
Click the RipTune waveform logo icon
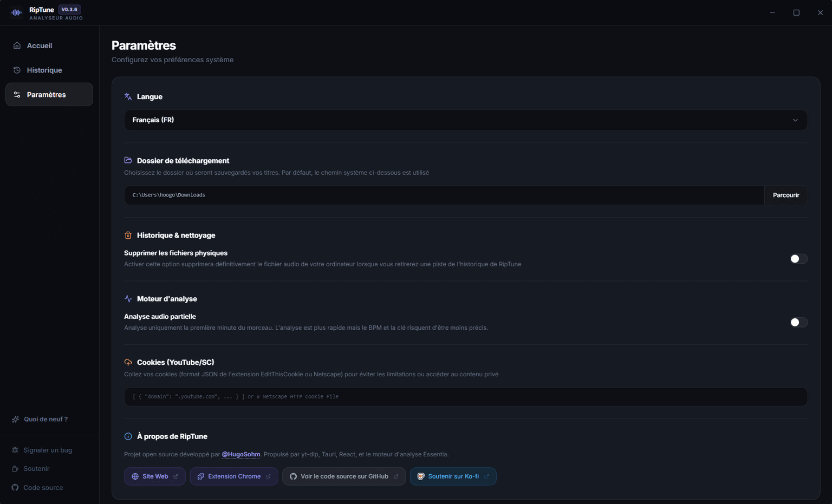click(17, 12)
